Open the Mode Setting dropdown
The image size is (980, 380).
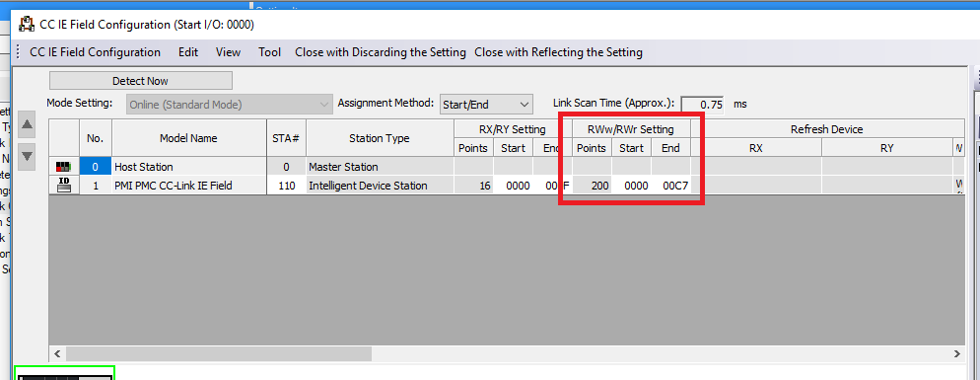[x=230, y=105]
